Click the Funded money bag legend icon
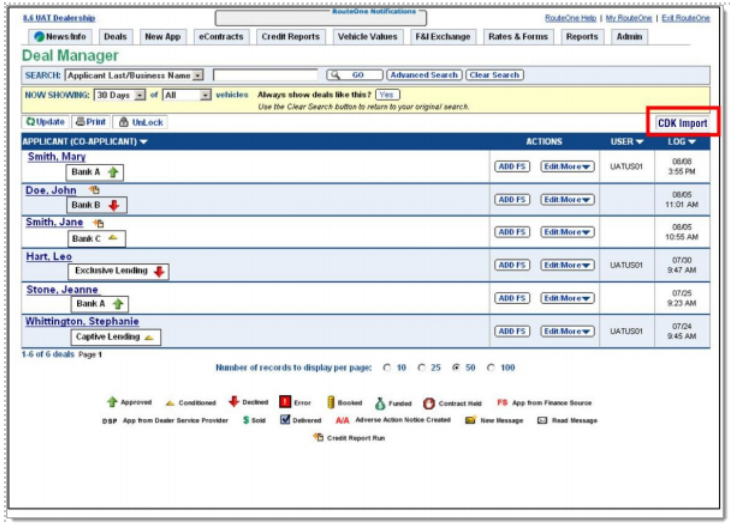This screenshot has width=730, height=524. tap(380, 403)
